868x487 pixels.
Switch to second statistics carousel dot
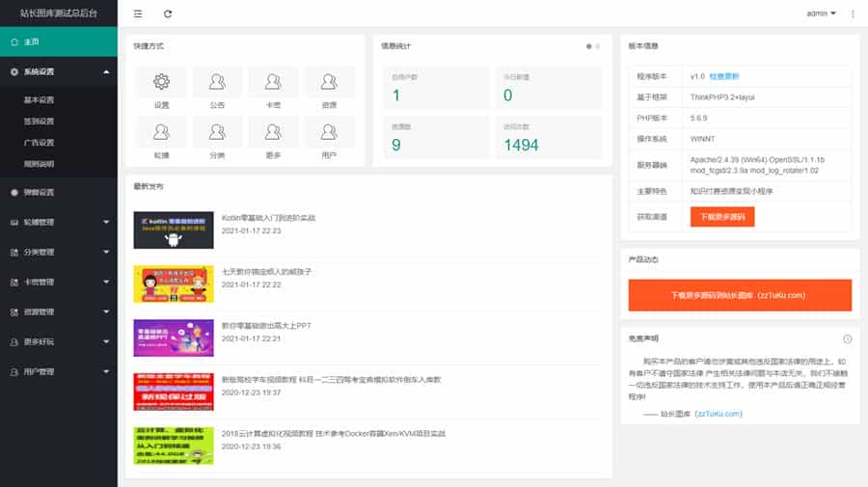click(x=597, y=46)
